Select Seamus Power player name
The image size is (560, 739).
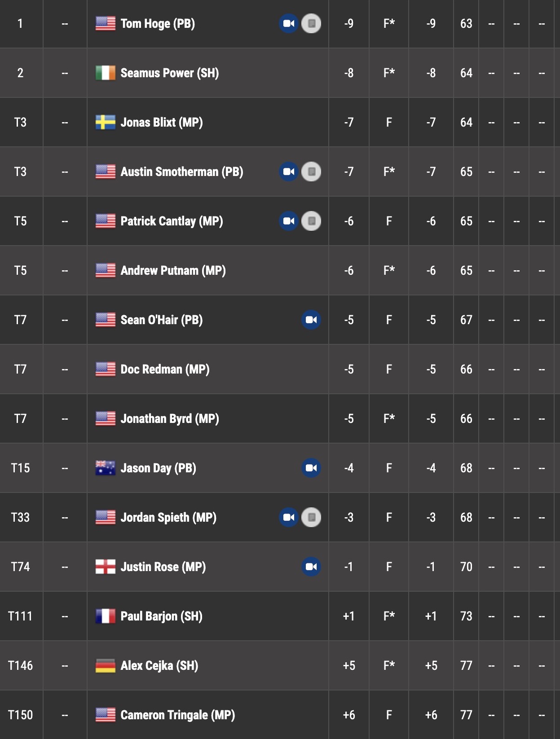[170, 73]
